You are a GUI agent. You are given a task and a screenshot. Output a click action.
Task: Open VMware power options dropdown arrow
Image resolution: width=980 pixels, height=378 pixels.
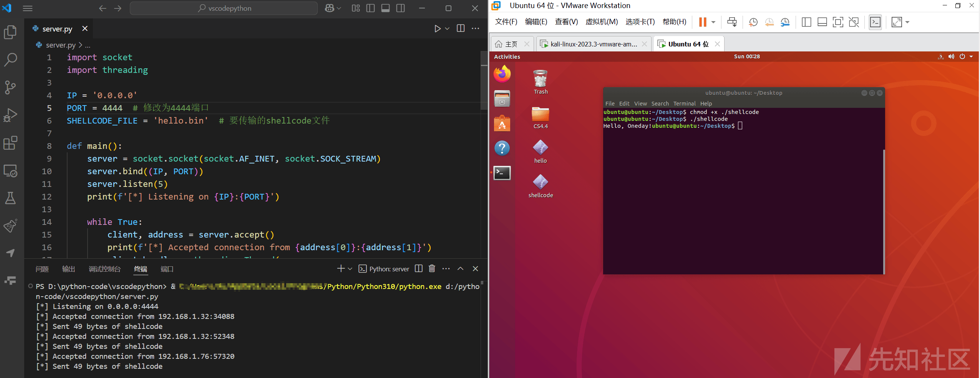pos(713,22)
